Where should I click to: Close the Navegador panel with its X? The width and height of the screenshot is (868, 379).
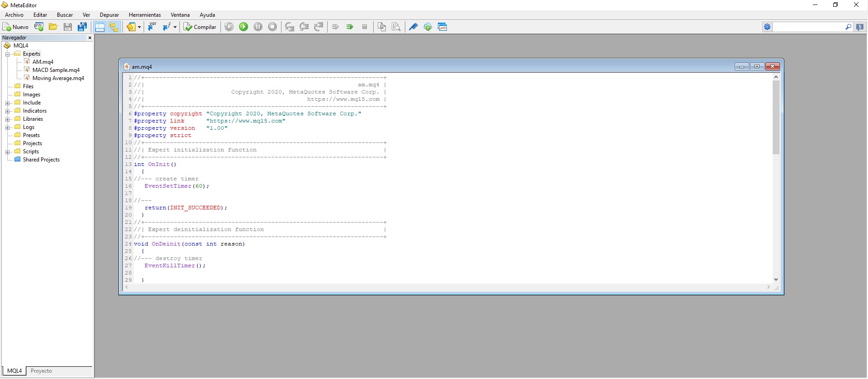click(89, 38)
